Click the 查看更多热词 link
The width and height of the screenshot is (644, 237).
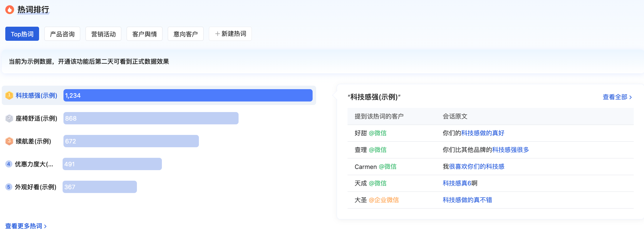26,226
